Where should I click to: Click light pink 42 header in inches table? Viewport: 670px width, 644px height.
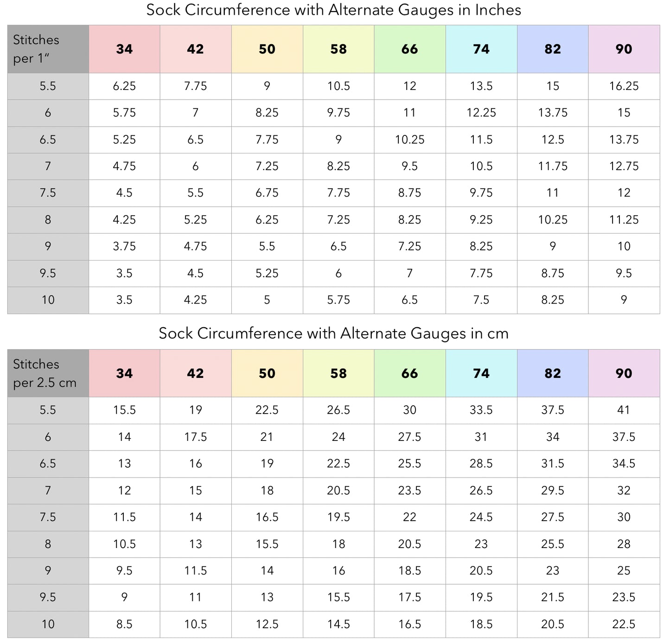pyautogui.click(x=196, y=49)
